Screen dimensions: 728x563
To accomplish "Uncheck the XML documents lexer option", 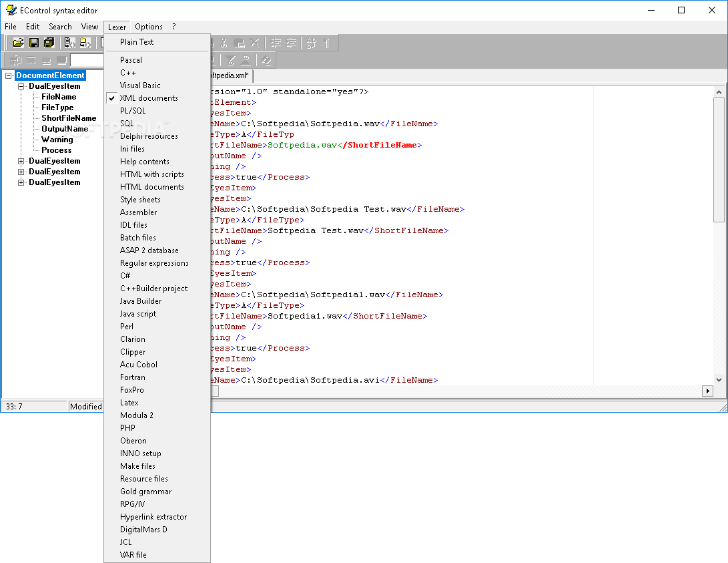I will [157, 98].
